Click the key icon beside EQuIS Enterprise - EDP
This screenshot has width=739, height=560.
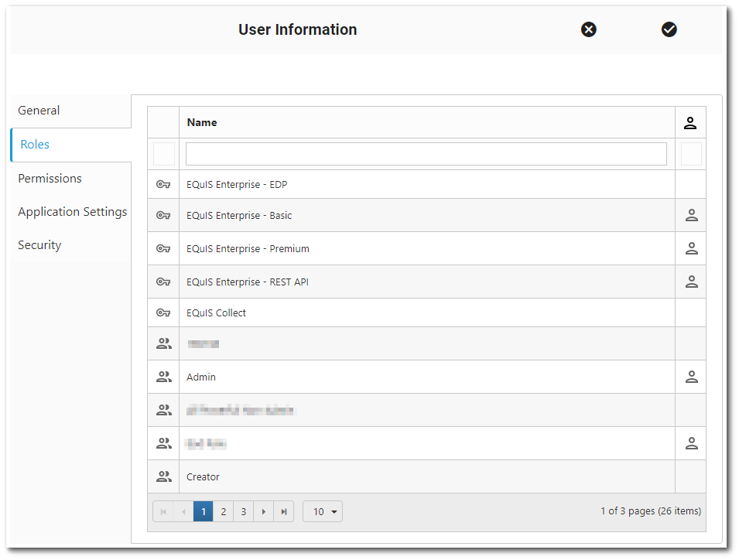pos(163,183)
